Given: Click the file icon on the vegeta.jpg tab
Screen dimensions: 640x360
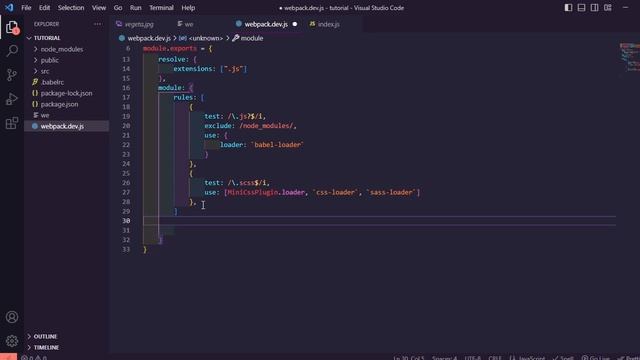Looking at the screenshot, I should coord(119,24).
